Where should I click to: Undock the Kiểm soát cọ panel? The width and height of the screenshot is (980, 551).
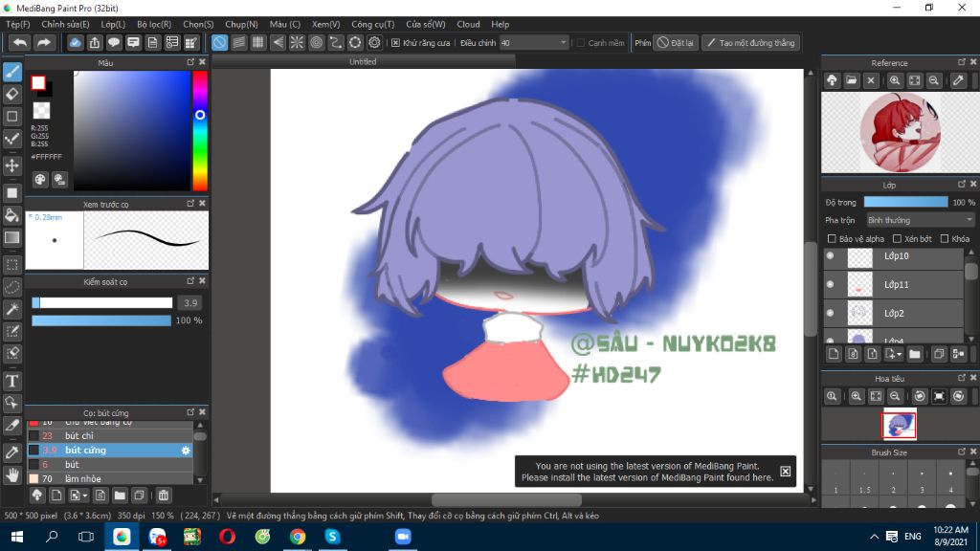(190, 281)
